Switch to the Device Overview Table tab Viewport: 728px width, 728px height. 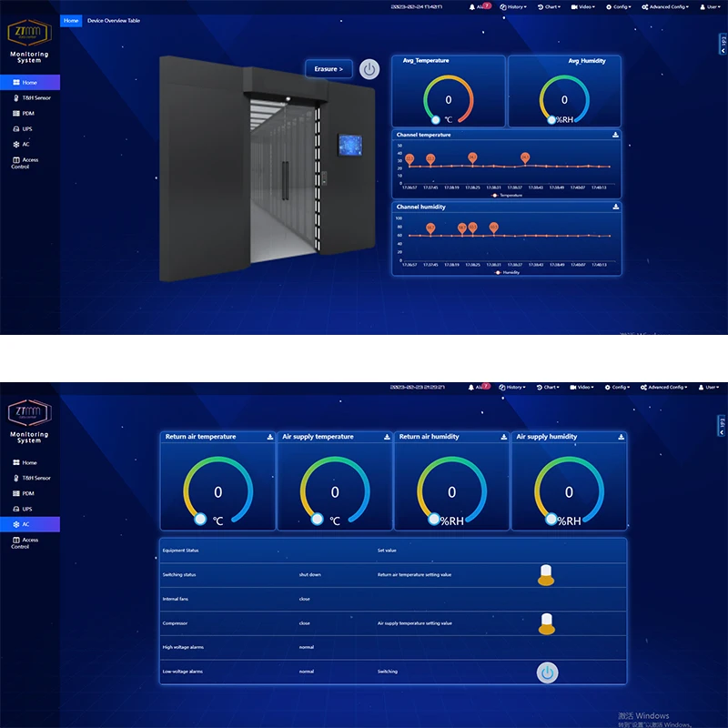click(116, 20)
